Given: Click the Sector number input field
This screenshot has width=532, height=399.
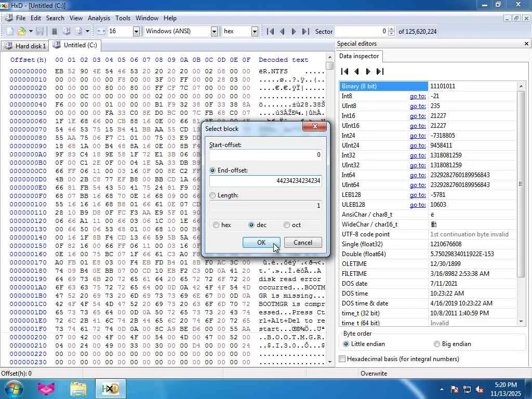Looking at the screenshot, I should point(361,31).
